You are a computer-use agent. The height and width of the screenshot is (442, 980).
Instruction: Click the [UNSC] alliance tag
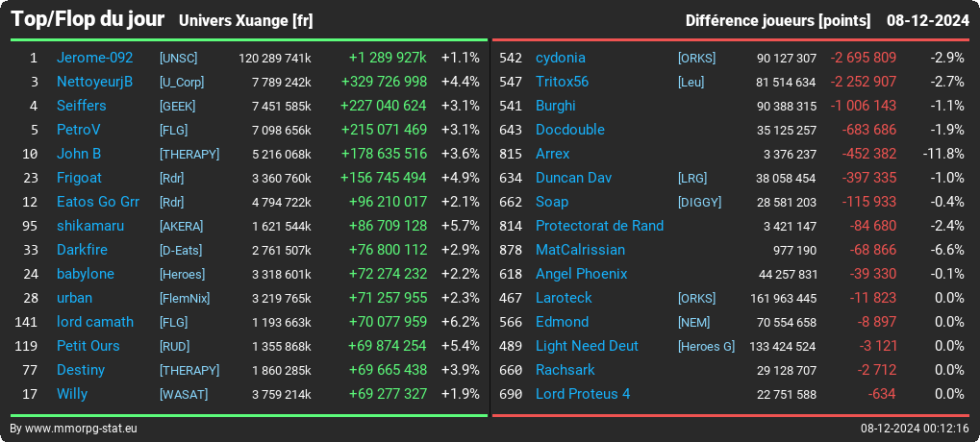click(179, 58)
